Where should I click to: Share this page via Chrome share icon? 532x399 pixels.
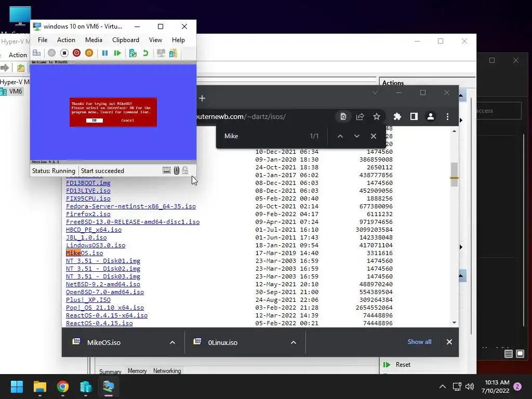pyautogui.click(x=360, y=117)
